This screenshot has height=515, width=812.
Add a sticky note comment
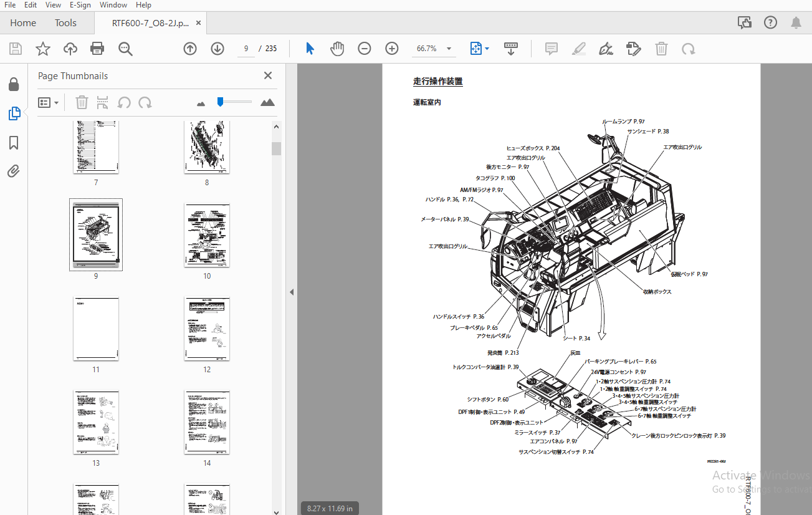(x=551, y=49)
